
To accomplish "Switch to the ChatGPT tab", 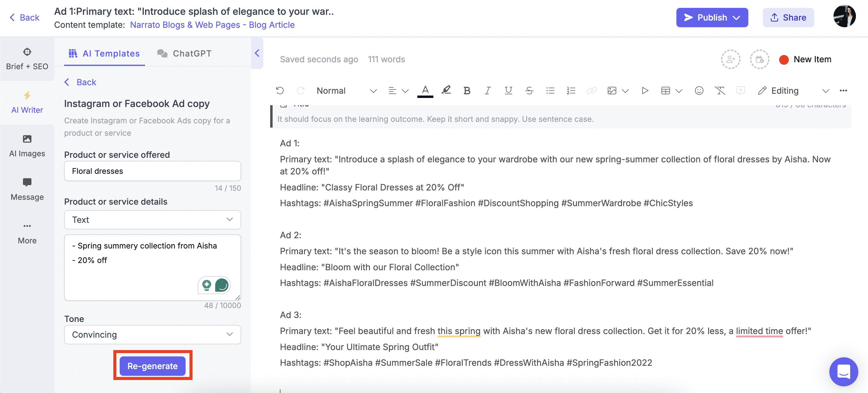I will 191,53.
